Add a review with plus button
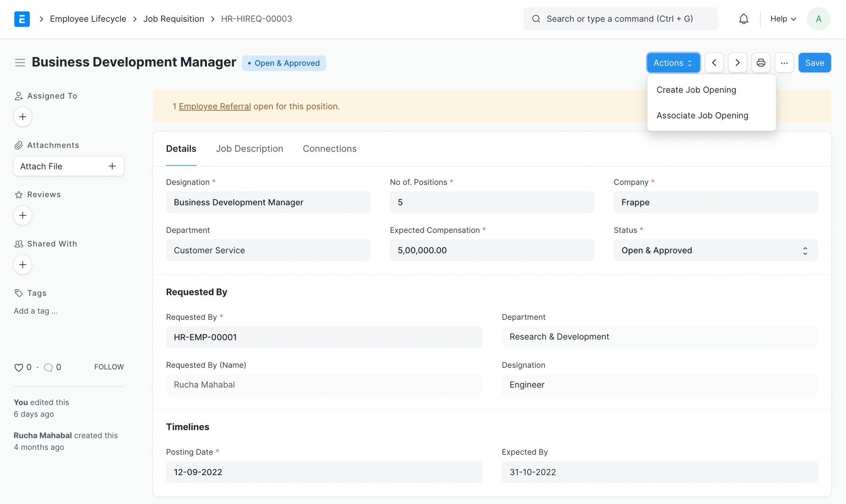846x504 pixels. pyautogui.click(x=22, y=216)
